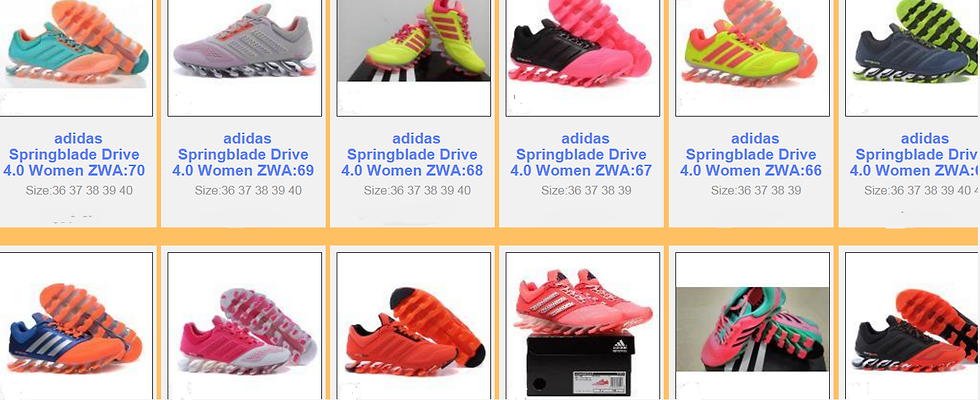
Task: Click the adidas Springblade Drive 4.0 Women ZWA:66 link
Action: coord(751,154)
